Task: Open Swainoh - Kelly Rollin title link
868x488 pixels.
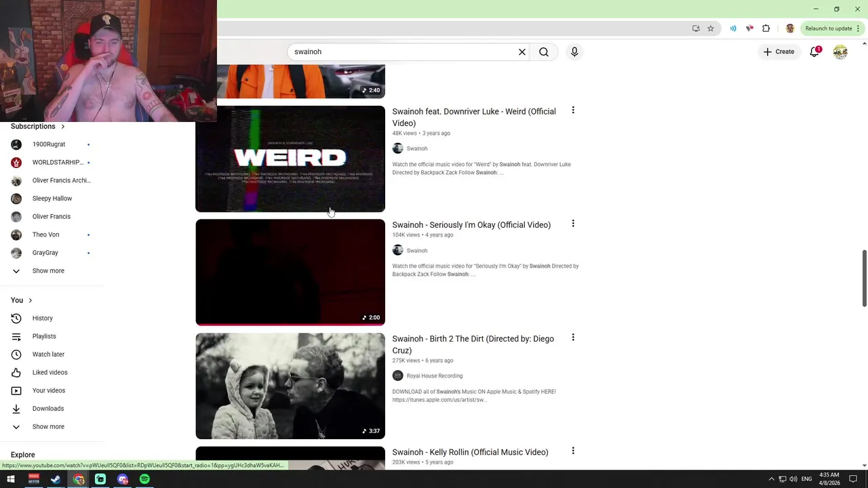Action: tap(470, 452)
